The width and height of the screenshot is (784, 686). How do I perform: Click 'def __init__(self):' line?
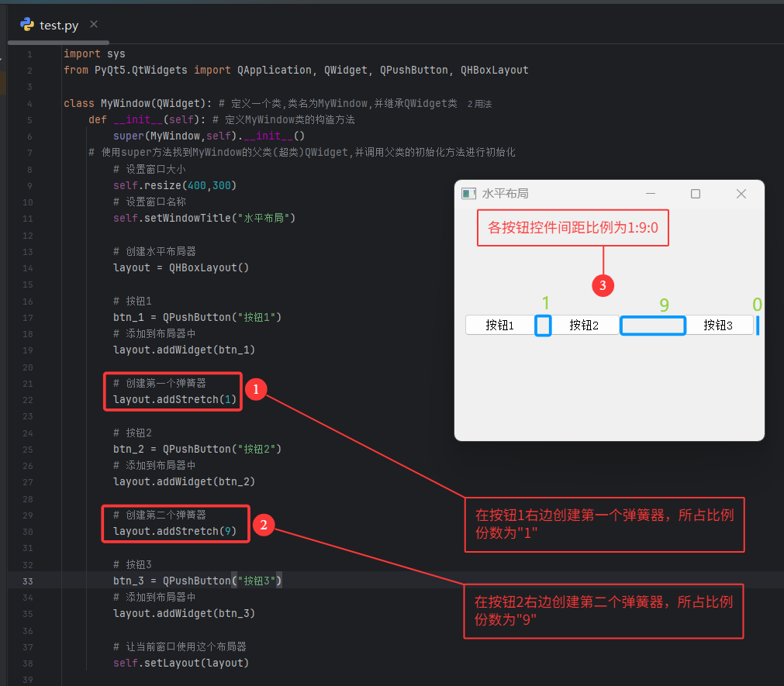147,119
